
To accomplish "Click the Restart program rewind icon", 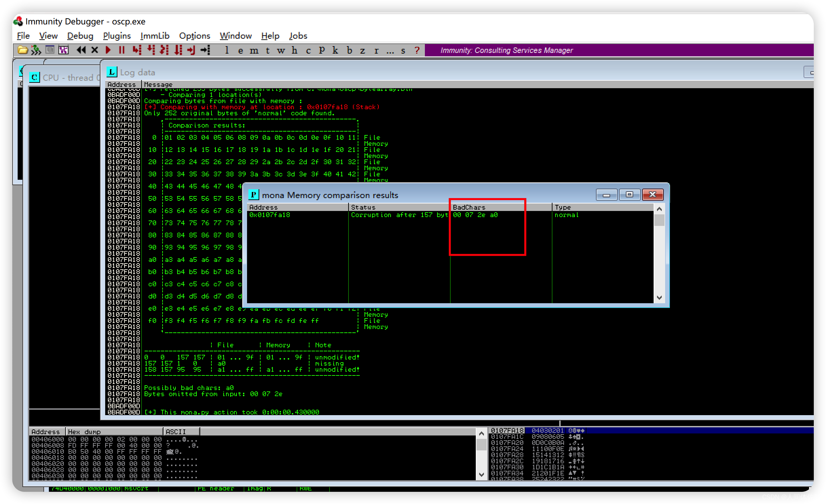I will tap(81, 50).
